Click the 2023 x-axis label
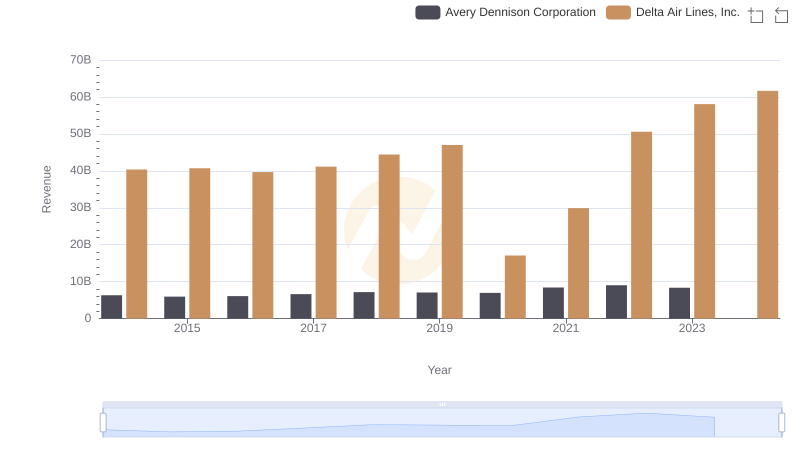This screenshot has height=461, width=800. tap(692, 328)
